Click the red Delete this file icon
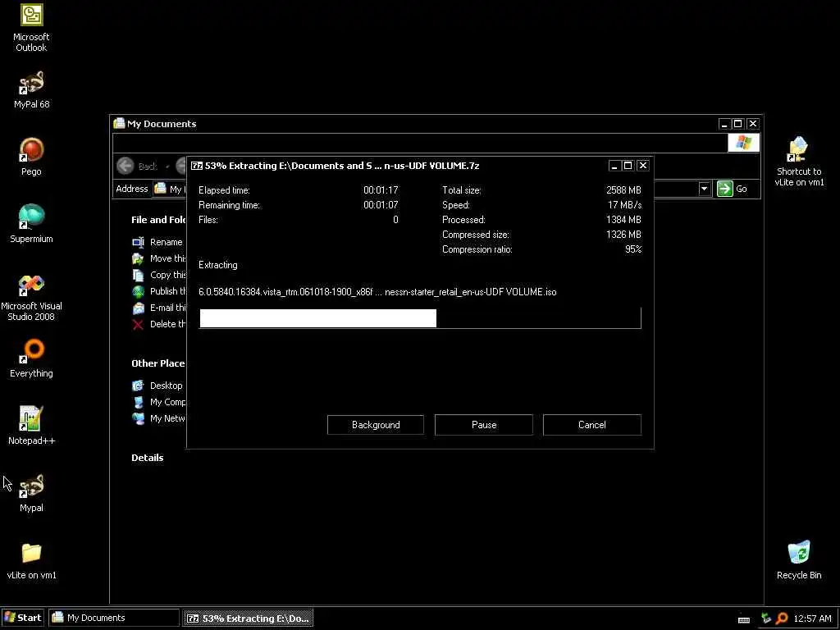This screenshot has height=630, width=840. coord(138,324)
